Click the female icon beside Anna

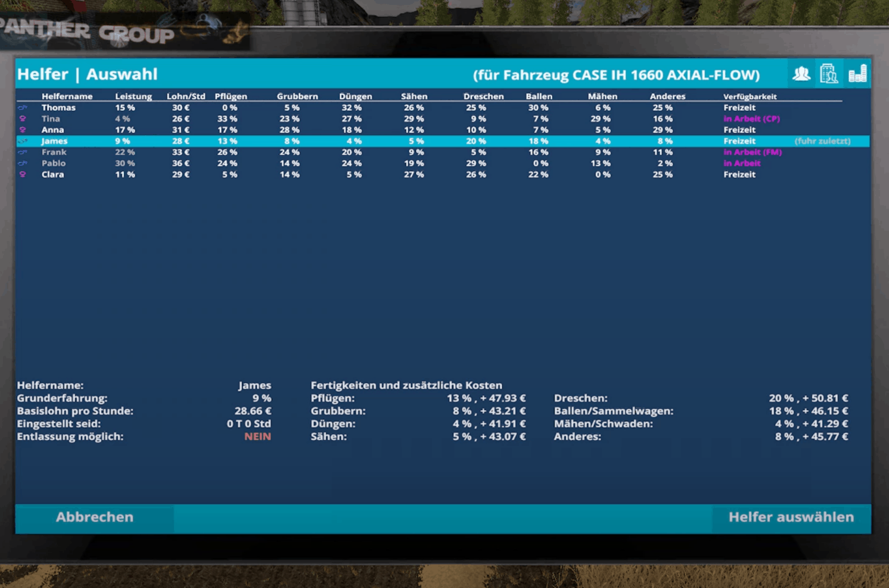coord(22,130)
